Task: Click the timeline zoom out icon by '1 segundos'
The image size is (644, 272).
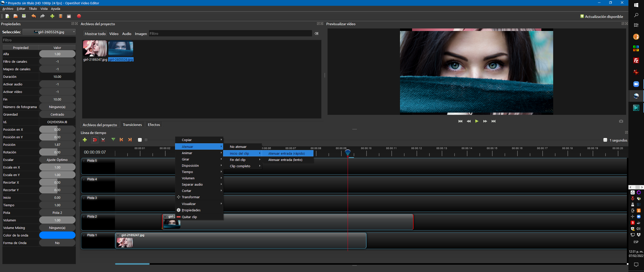Action: tap(605, 140)
